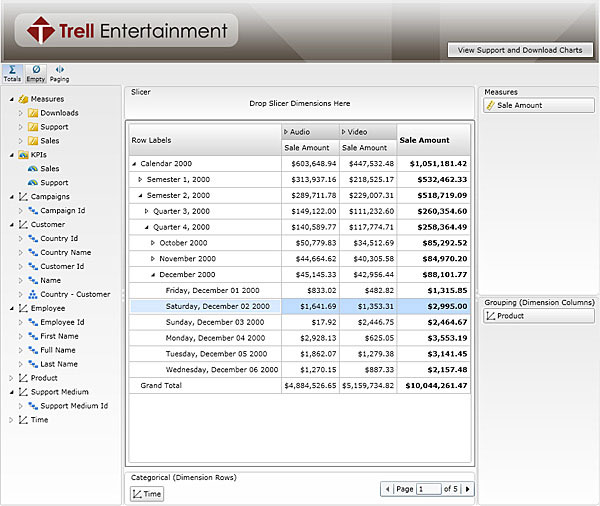This screenshot has height=506, width=600.
Task: Select the Saturday, December 02 2000 row
Action: [x=217, y=306]
